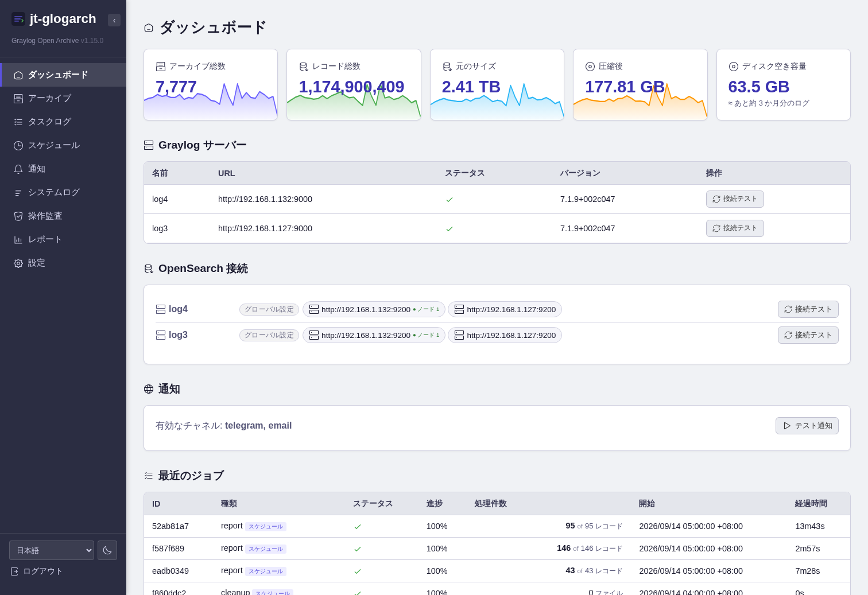Screen dimensions: 868x595
Task: Click the 圧縮後 disc icon
Action: click(x=590, y=67)
